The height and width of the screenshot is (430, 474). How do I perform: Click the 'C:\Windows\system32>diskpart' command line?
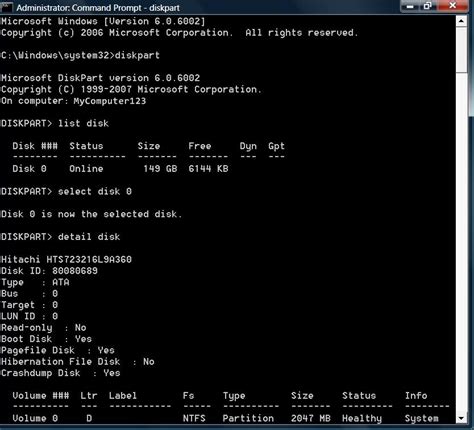pyautogui.click(x=80, y=55)
